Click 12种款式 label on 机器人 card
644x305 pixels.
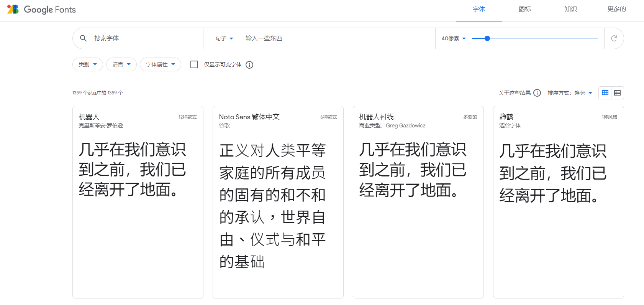188,117
